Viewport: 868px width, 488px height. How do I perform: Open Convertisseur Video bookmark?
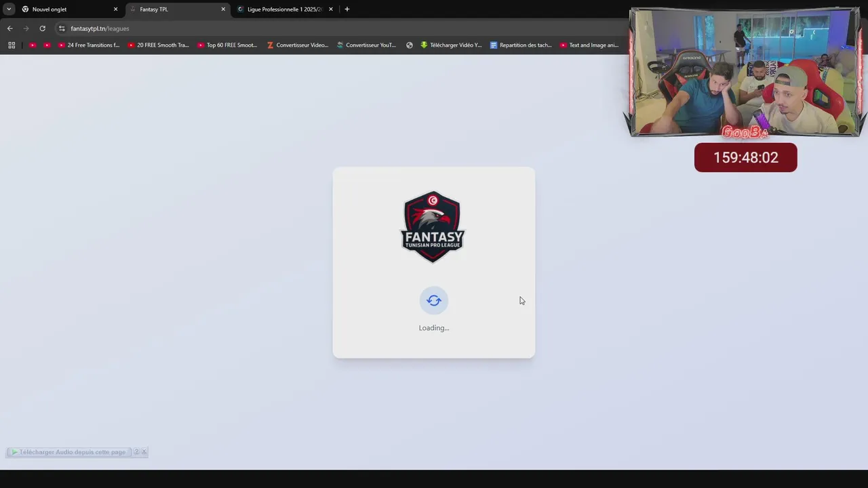point(298,45)
